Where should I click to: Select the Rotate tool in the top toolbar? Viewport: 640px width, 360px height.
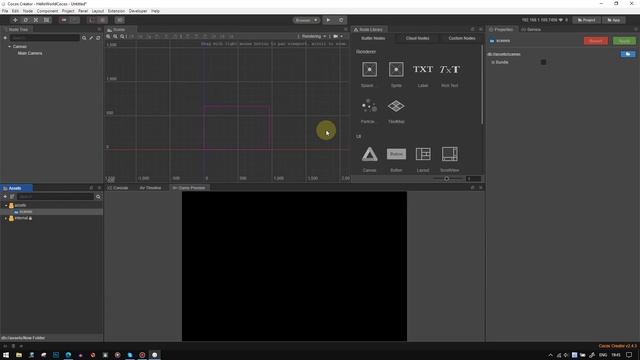point(26,20)
